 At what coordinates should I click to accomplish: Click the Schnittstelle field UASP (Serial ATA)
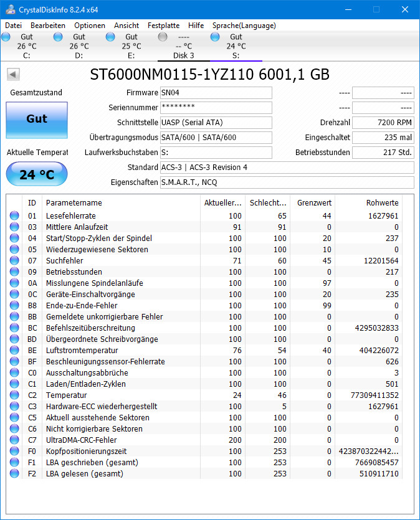pyautogui.click(x=216, y=123)
